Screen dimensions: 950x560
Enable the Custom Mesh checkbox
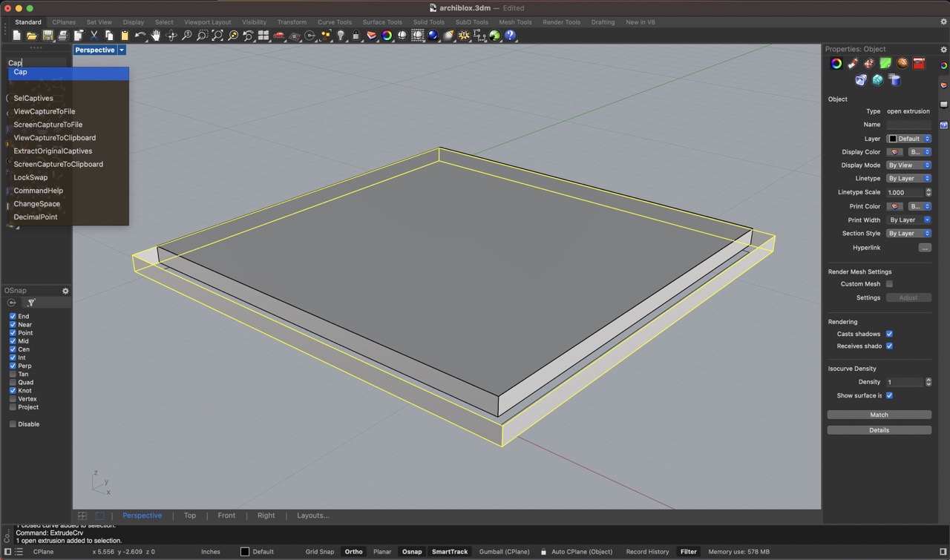coord(889,284)
